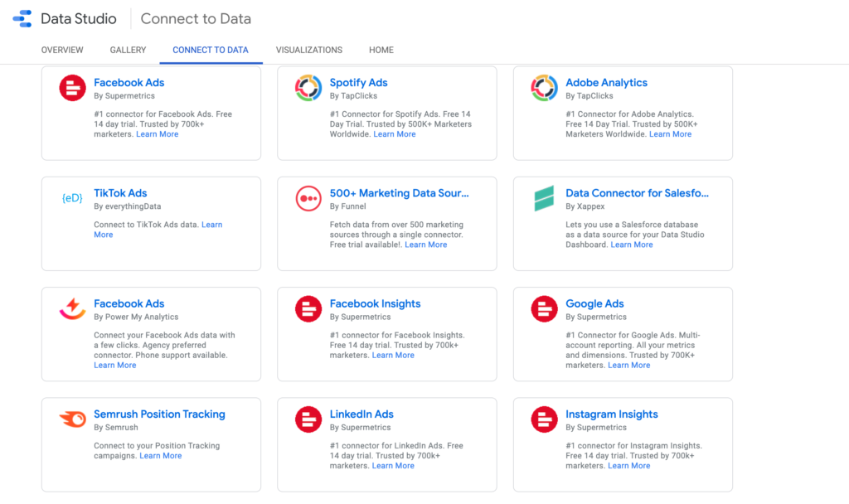Image resolution: width=849 pixels, height=504 pixels.
Task: Click the 'By everythingData' author text
Action: point(127,206)
